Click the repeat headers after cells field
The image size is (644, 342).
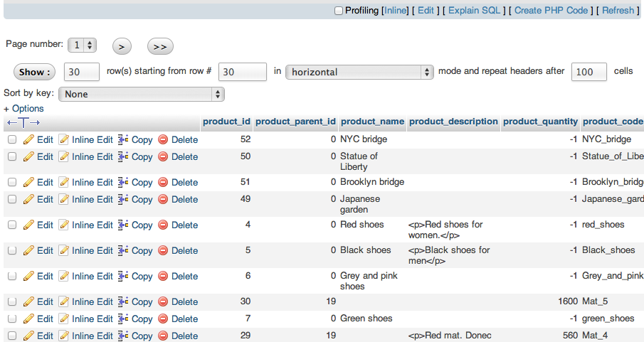tap(588, 72)
